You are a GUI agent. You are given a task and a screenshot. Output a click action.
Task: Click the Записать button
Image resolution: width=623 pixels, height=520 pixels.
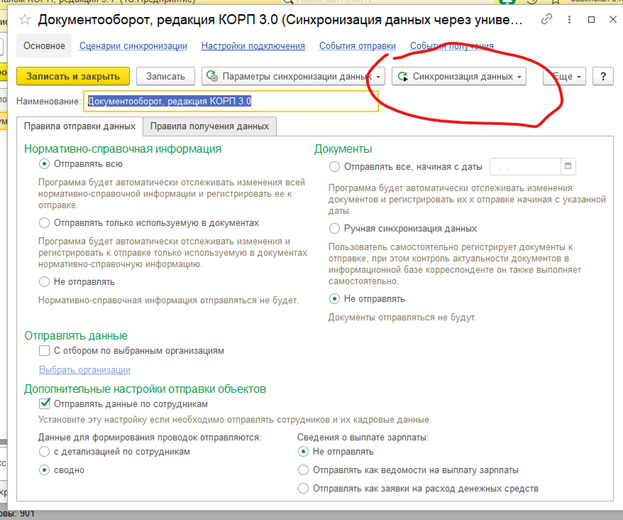166,76
